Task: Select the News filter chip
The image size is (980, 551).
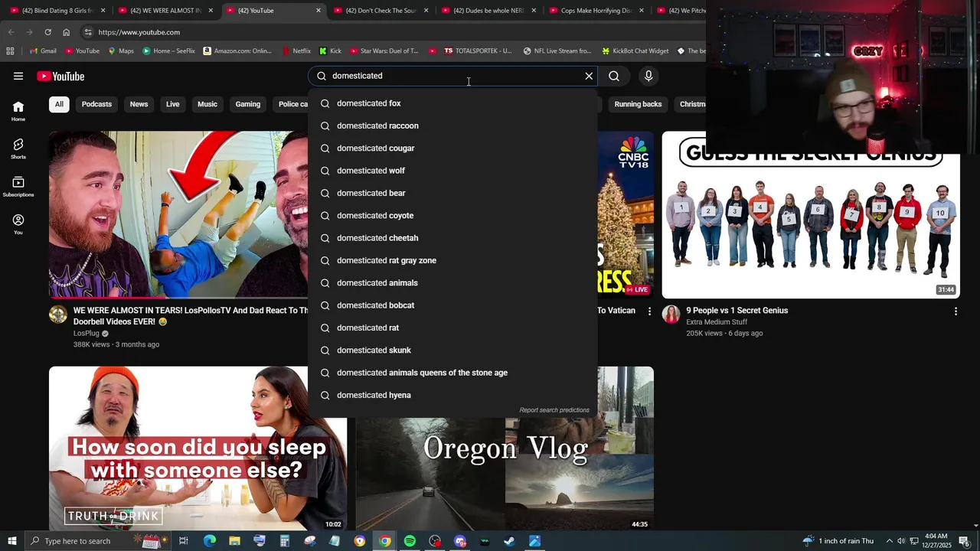Action: [x=139, y=104]
